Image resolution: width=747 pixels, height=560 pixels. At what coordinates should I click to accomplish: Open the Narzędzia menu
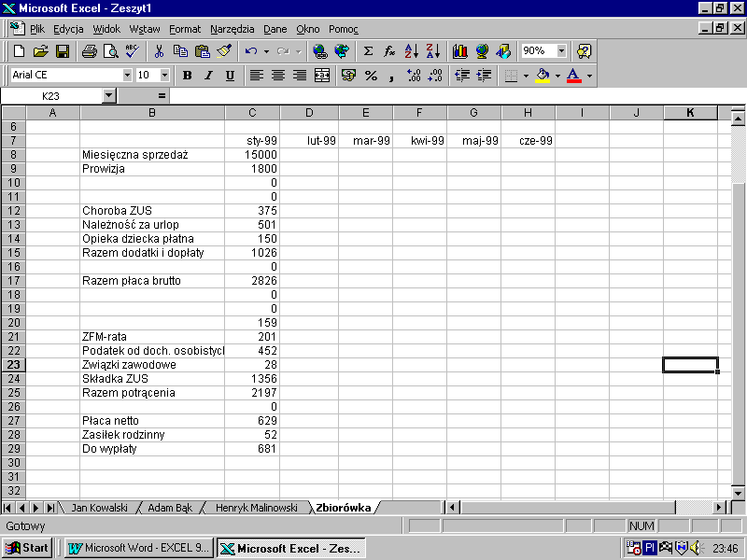[x=231, y=29]
